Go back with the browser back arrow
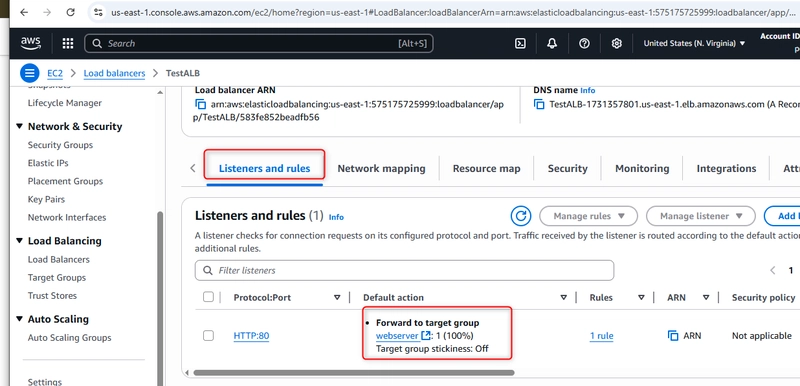The image size is (800, 386). [23, 12]
